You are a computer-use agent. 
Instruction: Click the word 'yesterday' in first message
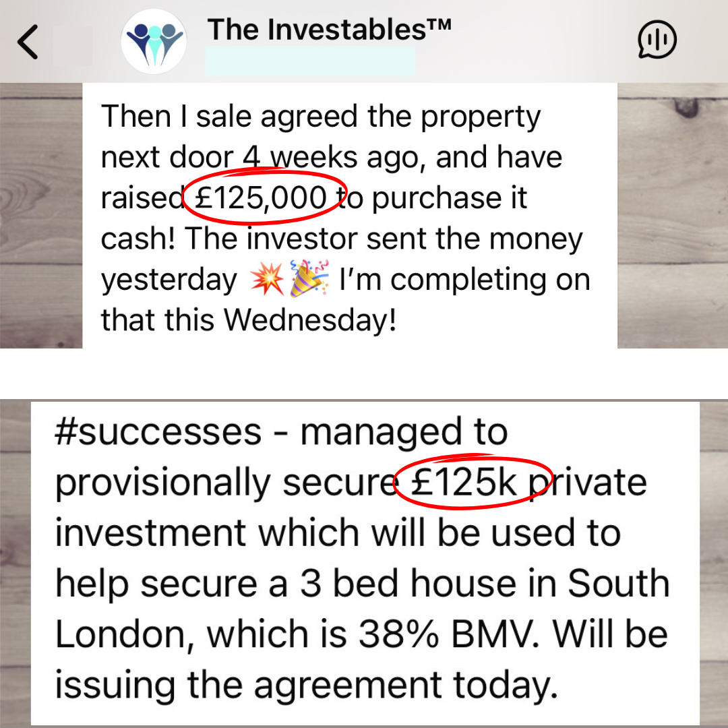pyautogui.click(x=169, y=280)
